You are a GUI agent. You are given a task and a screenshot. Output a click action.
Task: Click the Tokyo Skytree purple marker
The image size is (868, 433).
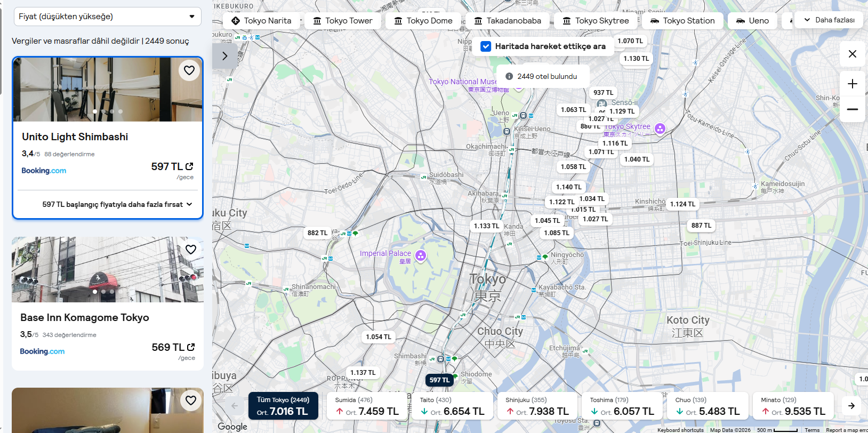pos(660,129)
